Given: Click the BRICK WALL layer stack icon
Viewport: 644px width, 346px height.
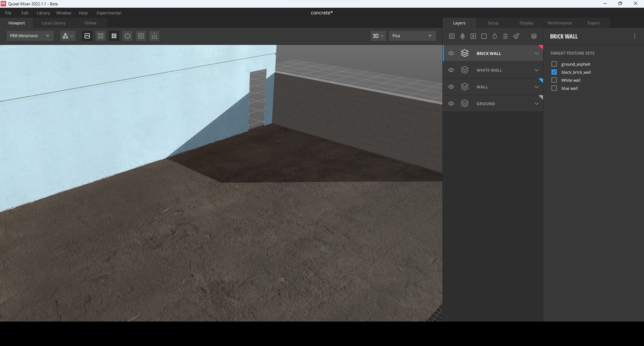Looking at the screenshot, I should [x=465, y=53].
